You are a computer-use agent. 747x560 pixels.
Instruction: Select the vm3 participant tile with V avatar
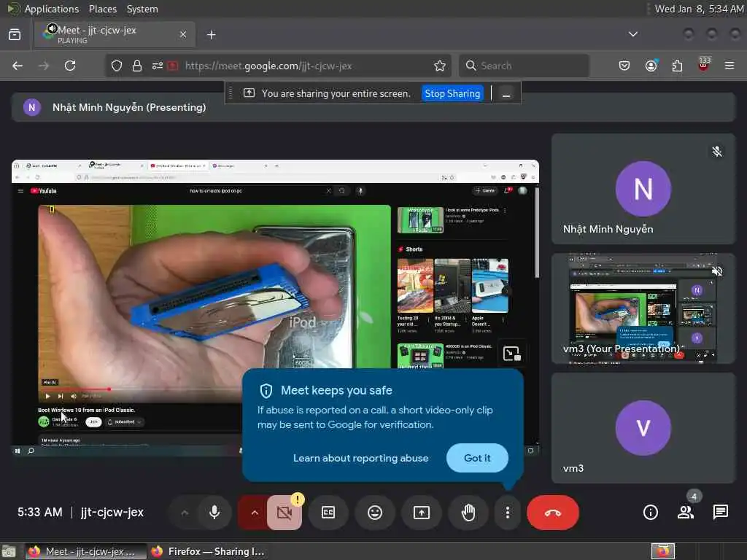[x=643, y=428]
